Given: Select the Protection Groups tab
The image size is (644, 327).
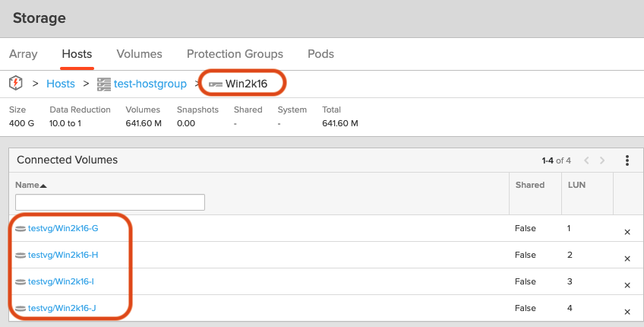Looking at the screenshot, I should tap(235, 54).
